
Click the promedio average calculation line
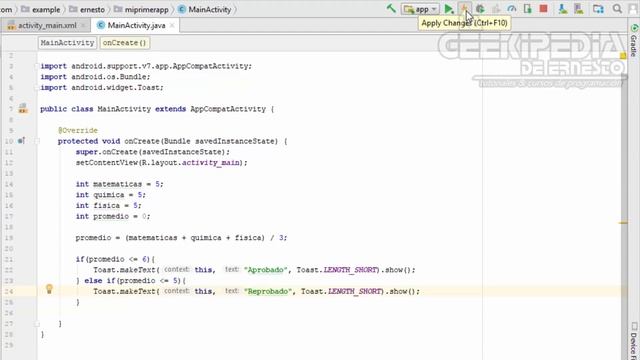pos(181,238)
